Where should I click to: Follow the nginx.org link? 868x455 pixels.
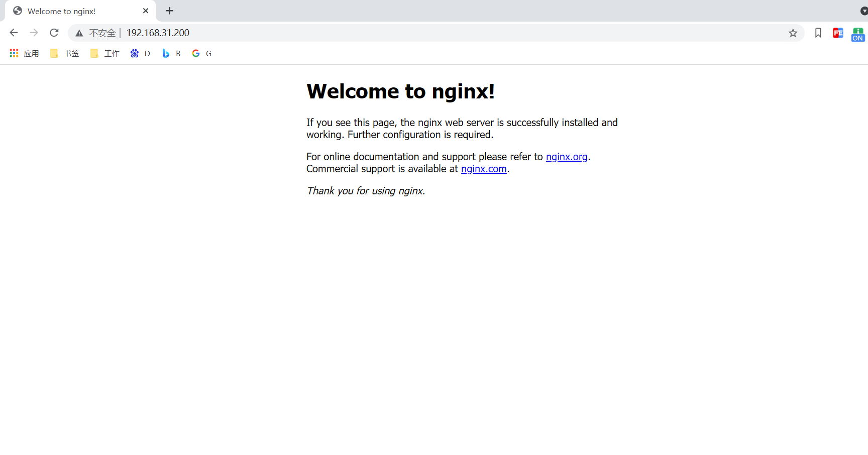click(x=567, y=157)
